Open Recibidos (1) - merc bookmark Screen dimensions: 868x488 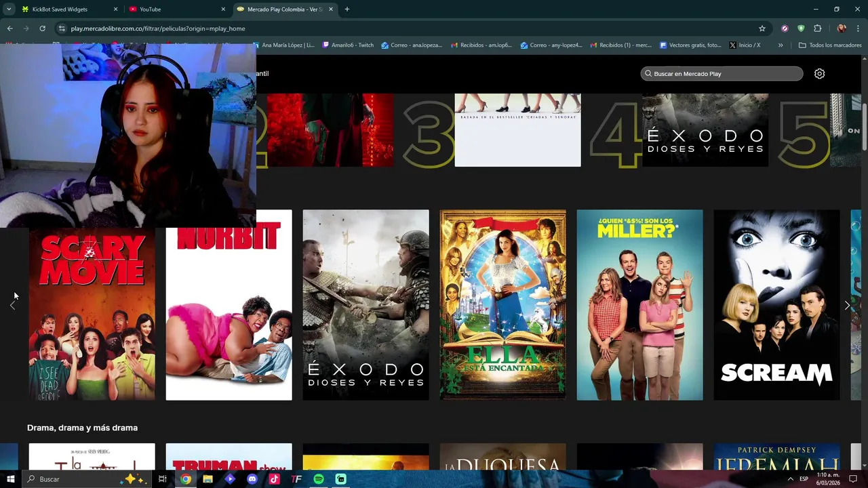(x=620, y=45)
